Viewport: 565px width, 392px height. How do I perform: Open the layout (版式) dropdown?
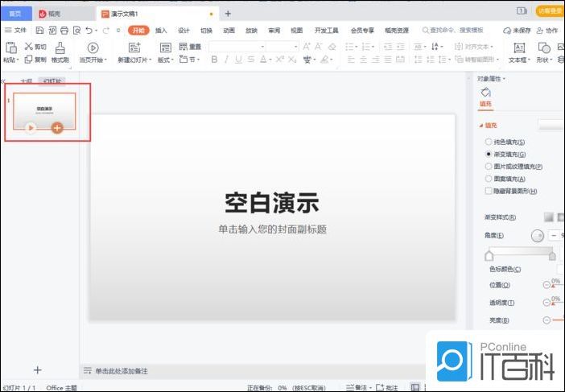coord(165,60)
